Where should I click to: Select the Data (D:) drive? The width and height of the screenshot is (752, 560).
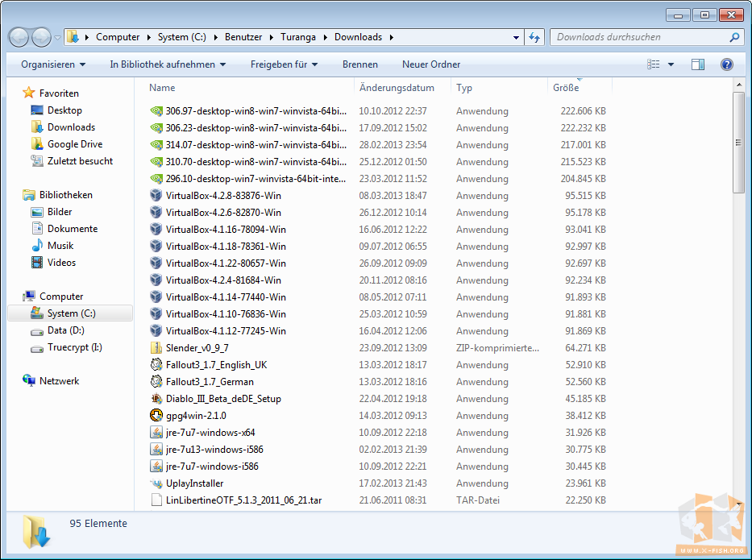click(65, 330)
